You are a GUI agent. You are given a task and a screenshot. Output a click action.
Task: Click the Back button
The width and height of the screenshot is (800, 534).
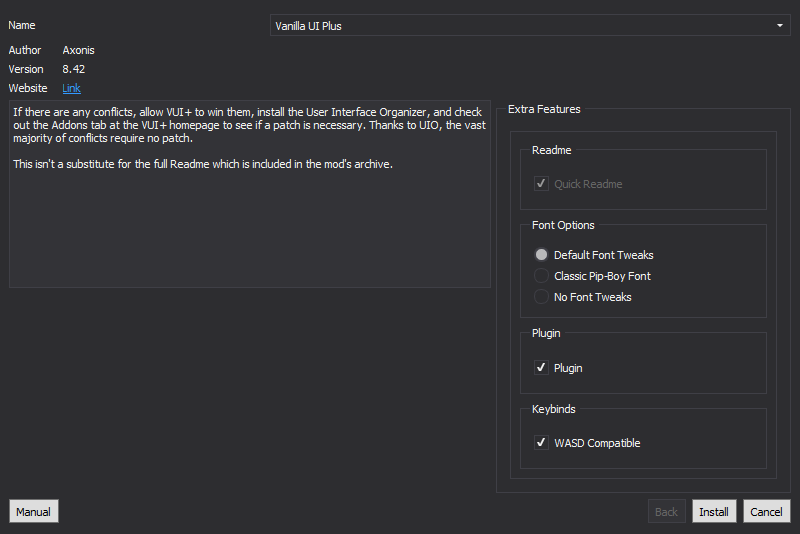(x=666, y=511)
